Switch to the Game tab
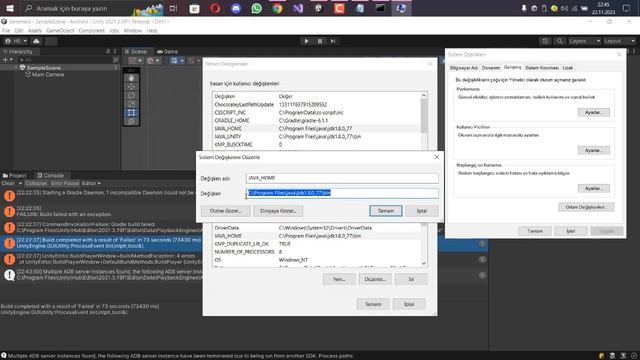Image resolution: width=640 pixels, height=360 pixels. point(167,51)
